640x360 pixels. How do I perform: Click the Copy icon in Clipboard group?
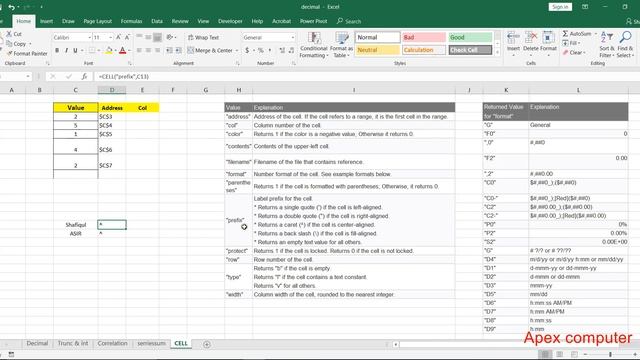[9, 44]
